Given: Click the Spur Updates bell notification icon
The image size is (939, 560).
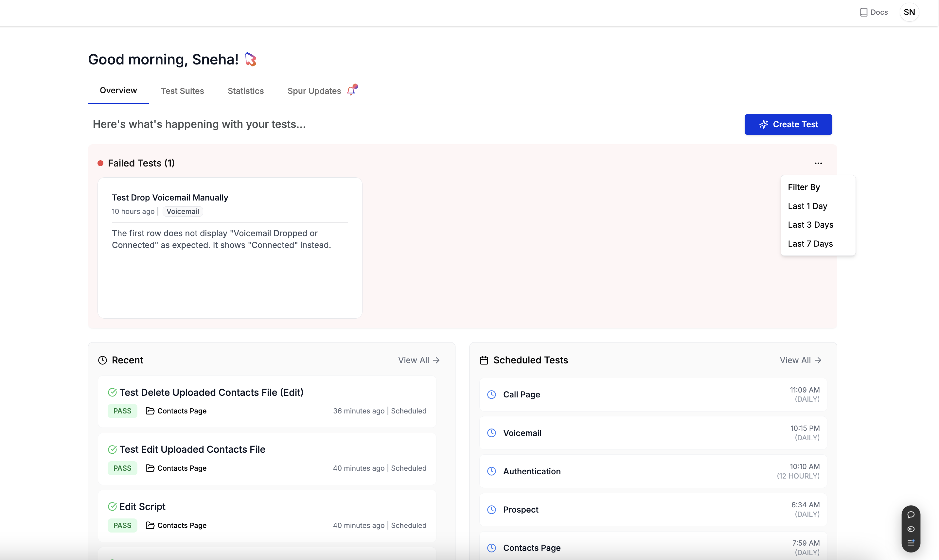Looking at the screenshot, I should tap(352, 90).
